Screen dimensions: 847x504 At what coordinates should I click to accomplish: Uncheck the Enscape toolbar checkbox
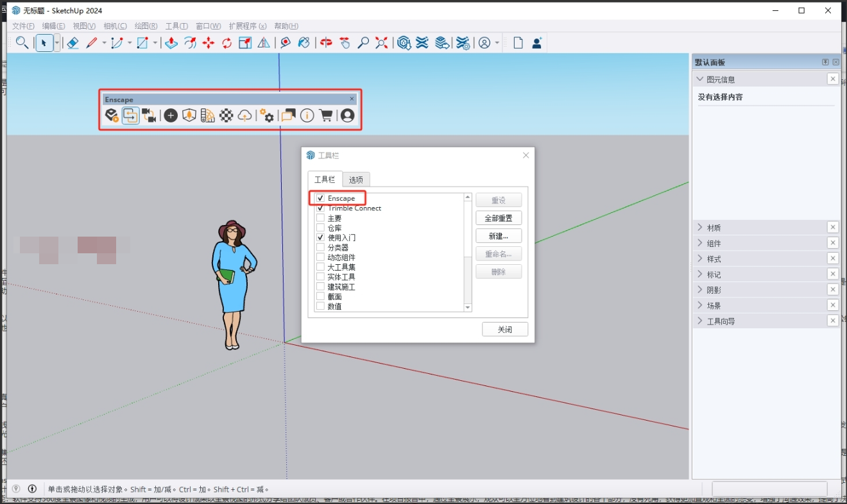pos(320,198)
